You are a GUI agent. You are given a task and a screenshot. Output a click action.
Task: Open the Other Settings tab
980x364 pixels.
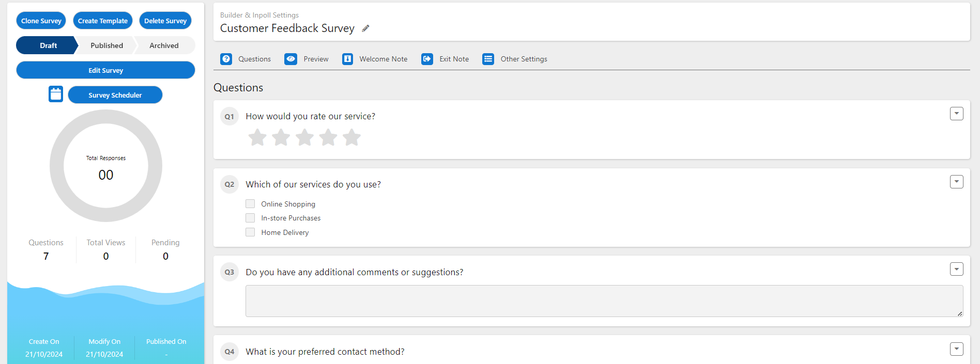point(515,59)
